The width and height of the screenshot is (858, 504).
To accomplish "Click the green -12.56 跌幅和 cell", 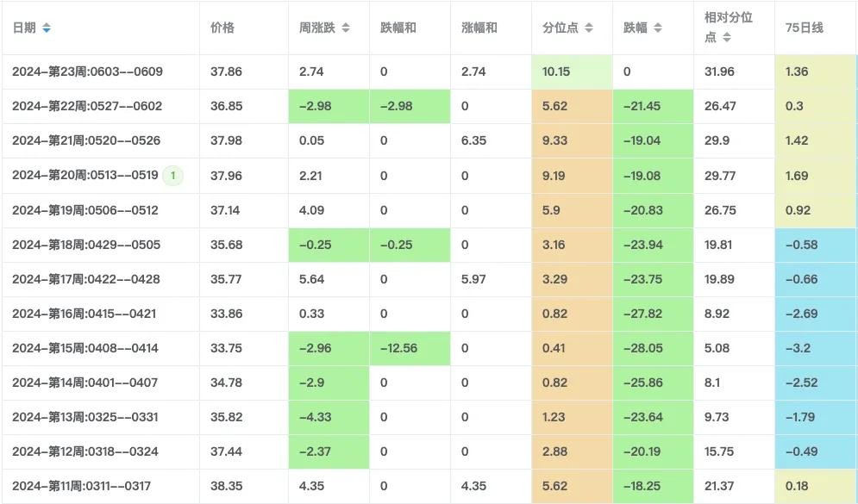I will coord(399,348).
